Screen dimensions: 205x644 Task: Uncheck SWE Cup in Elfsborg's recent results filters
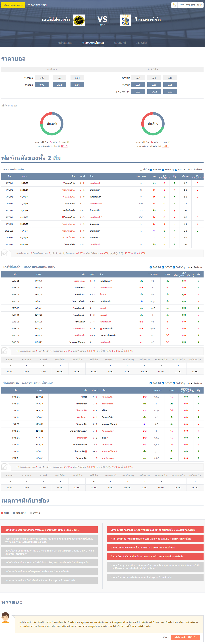(x=174, y=268)
